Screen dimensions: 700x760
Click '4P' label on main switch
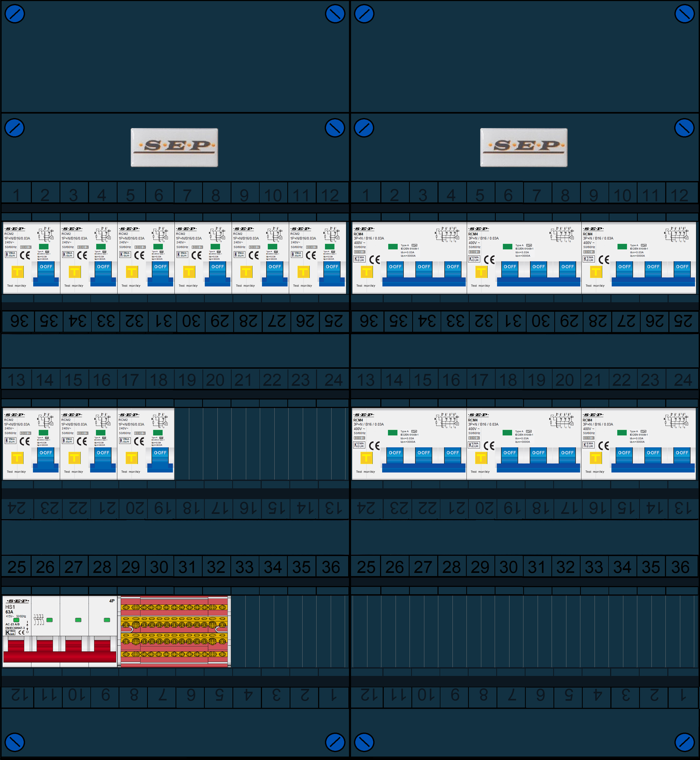pyautogui.click(x=112, y=601)
